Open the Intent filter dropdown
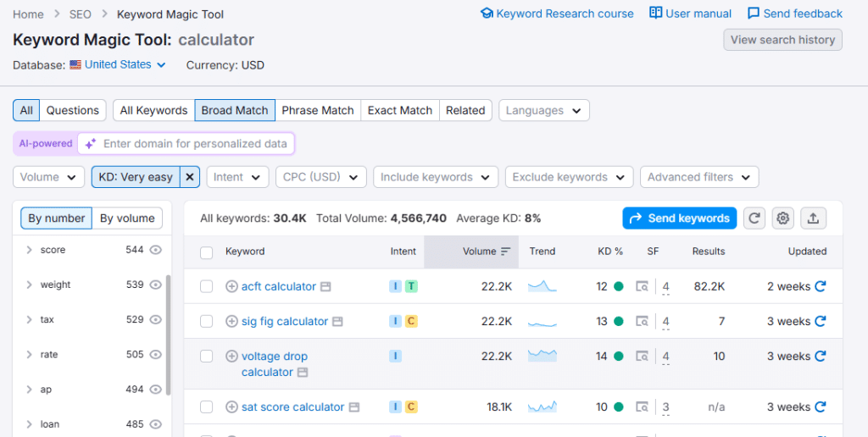Image resolution: width=868 pixels, height=437 pixels. (x=237, y=177)
